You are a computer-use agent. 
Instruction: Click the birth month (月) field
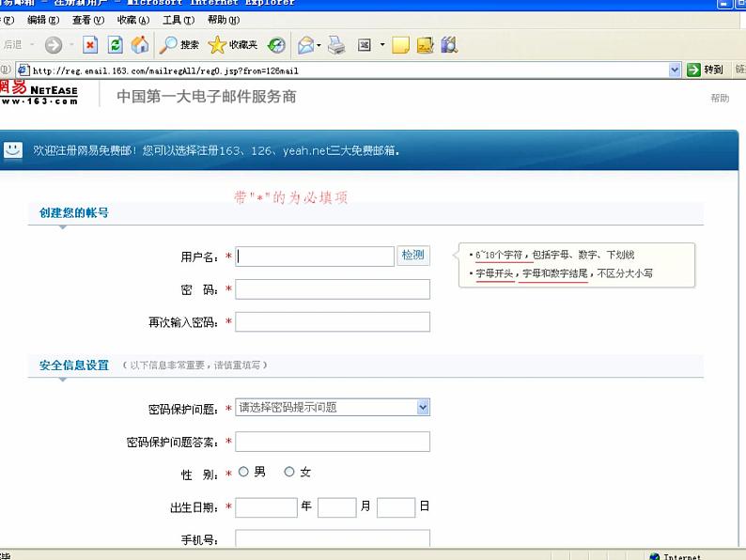(337, 507)
